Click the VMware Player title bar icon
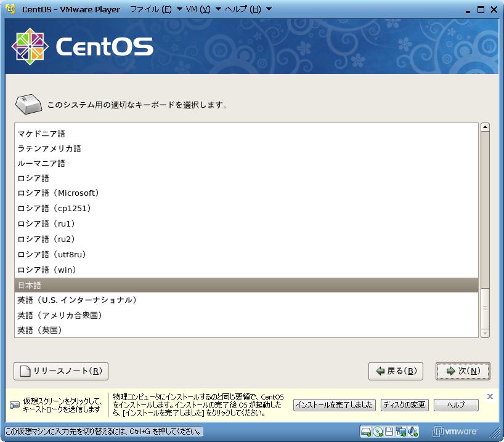 point(10,9)
